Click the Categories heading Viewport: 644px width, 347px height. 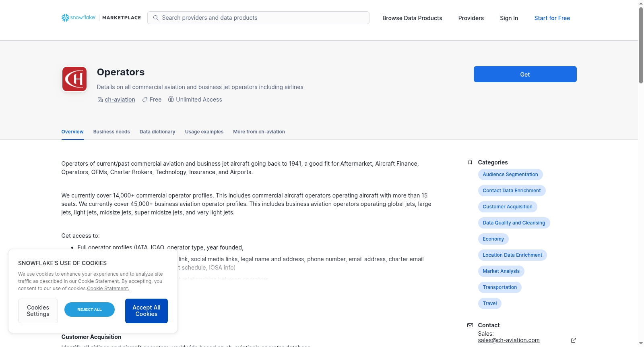point(493,162)
